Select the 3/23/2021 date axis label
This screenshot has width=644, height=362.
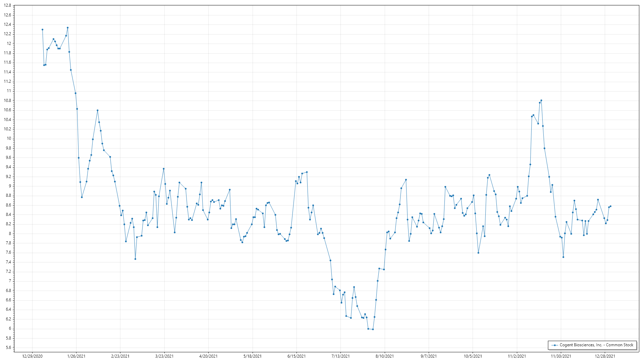(164, 356)
